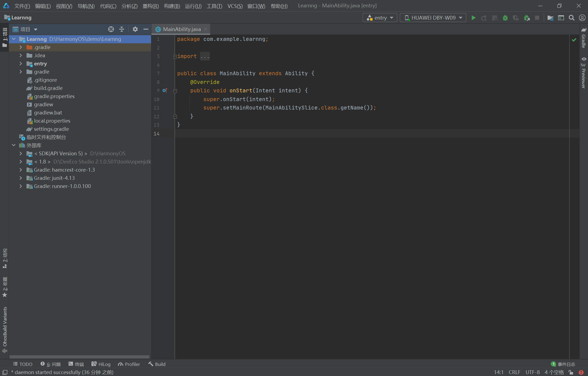
Task: Expand Gradle: junit-4.13 library
Action: 21,178
